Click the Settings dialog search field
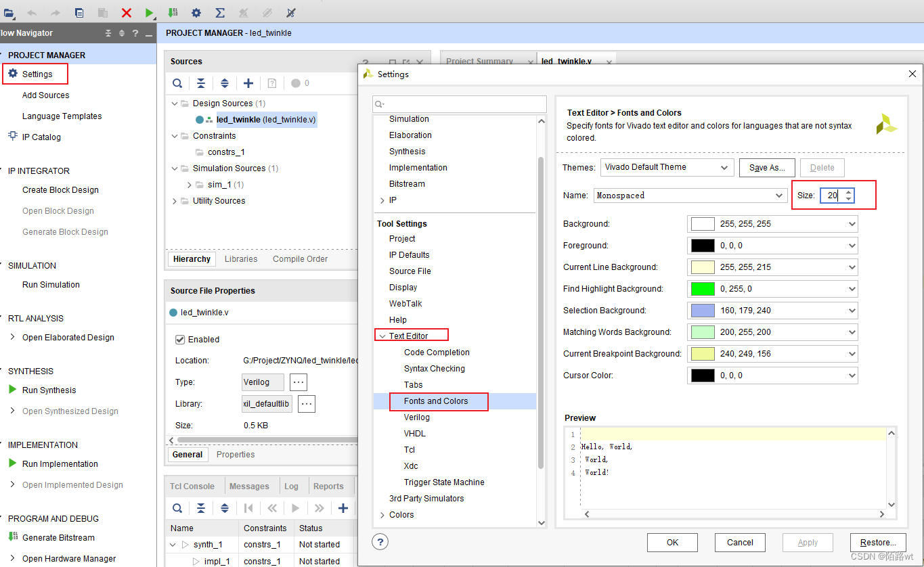The height and width of the screenshot is (567, 924). tap(460, 104)
